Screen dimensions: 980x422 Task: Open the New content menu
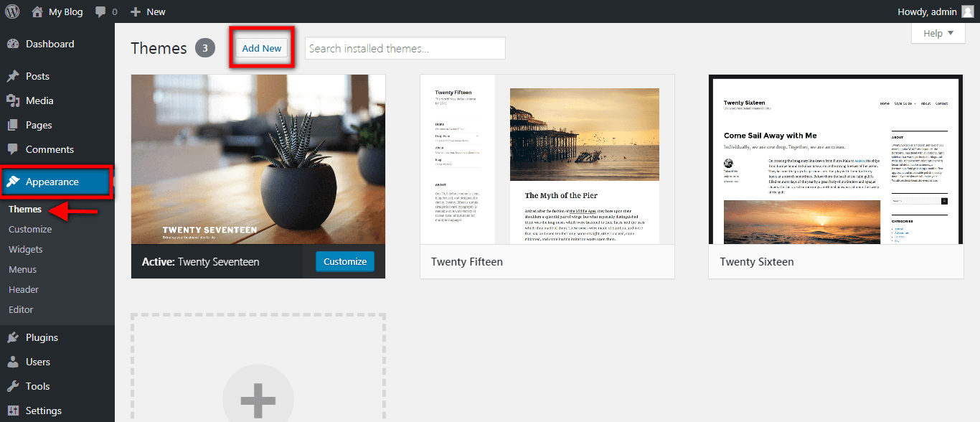(x=148, y=11)
